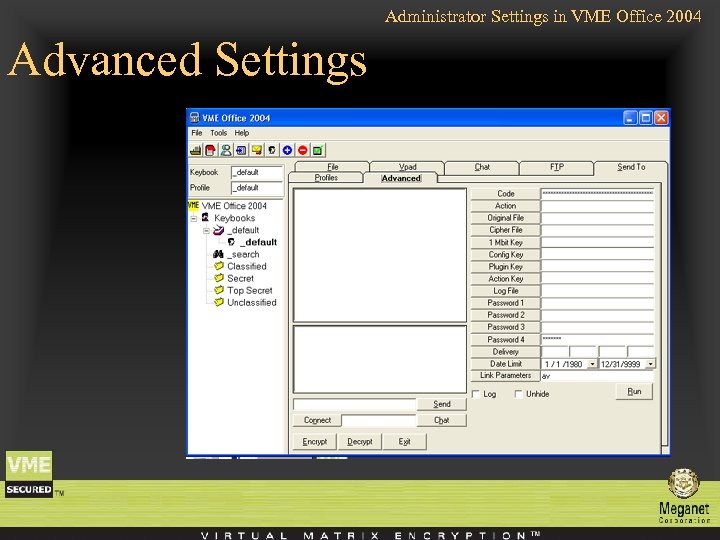The height and width of the screenshot is (540, 720).
Task: Switch to the Send To tab
Action: click(631, 168)
